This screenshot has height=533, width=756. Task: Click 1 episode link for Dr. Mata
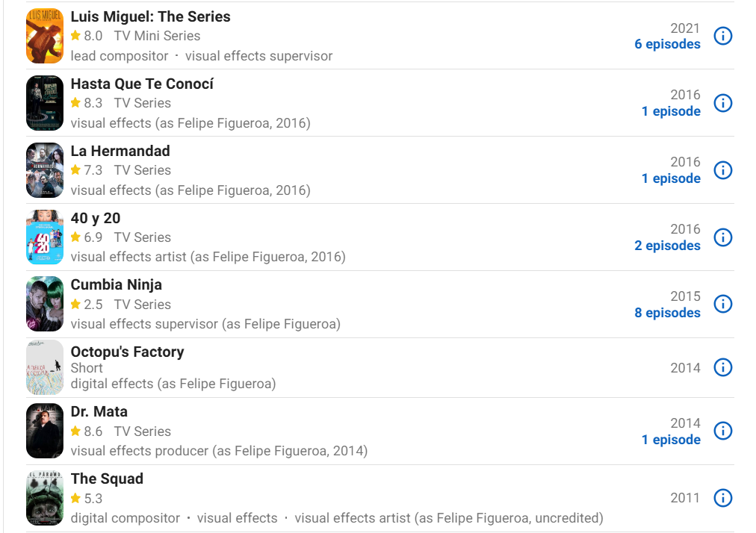tap(671, 440)
